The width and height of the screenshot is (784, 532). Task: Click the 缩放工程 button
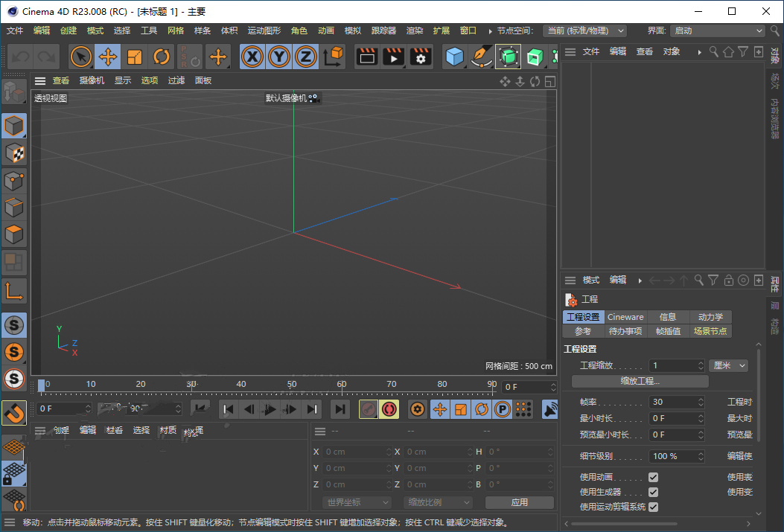coord(640,381)
